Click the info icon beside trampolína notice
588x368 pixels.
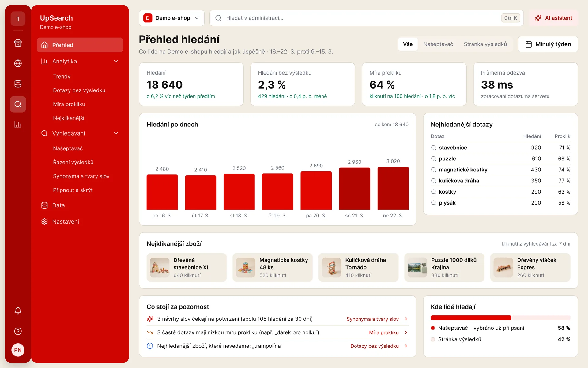pyautogui.click(x=150, y=346)
